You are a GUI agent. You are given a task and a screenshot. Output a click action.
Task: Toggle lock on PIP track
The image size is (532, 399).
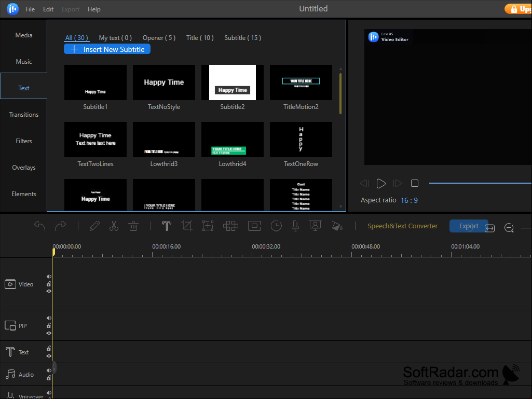pyautogui.click(x=49, y=325)
